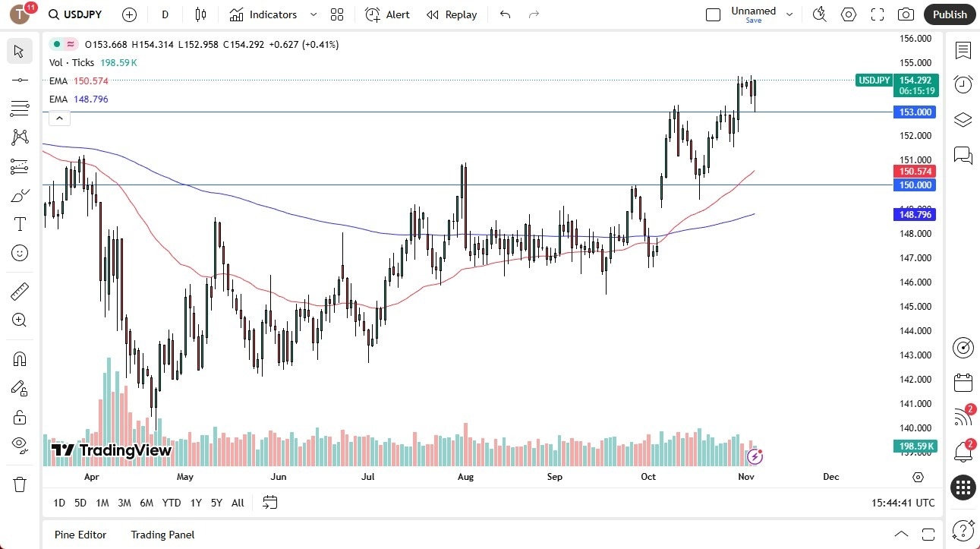Open the Alerts panel clock icon
This screenshot has height=549, width=980.
point(963,84)
